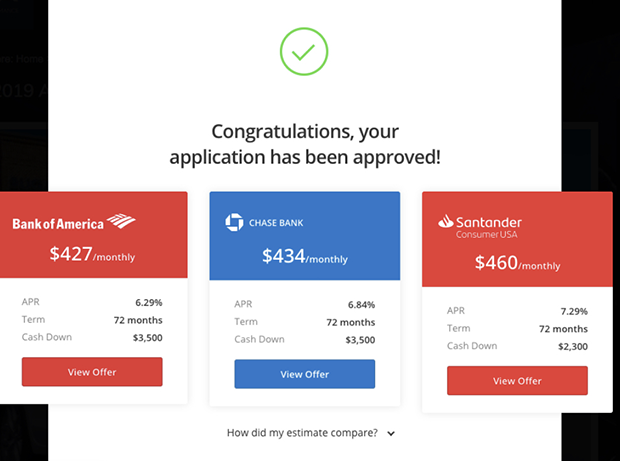View the Santander offer
This screenshot has height=461, width=620.
(x=516, y=381)
